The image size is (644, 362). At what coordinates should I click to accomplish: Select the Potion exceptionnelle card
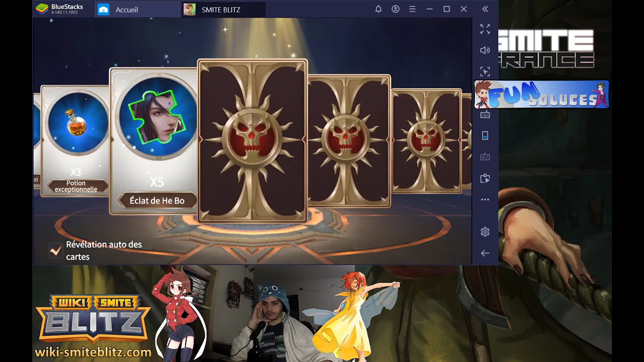coord(75,141)
